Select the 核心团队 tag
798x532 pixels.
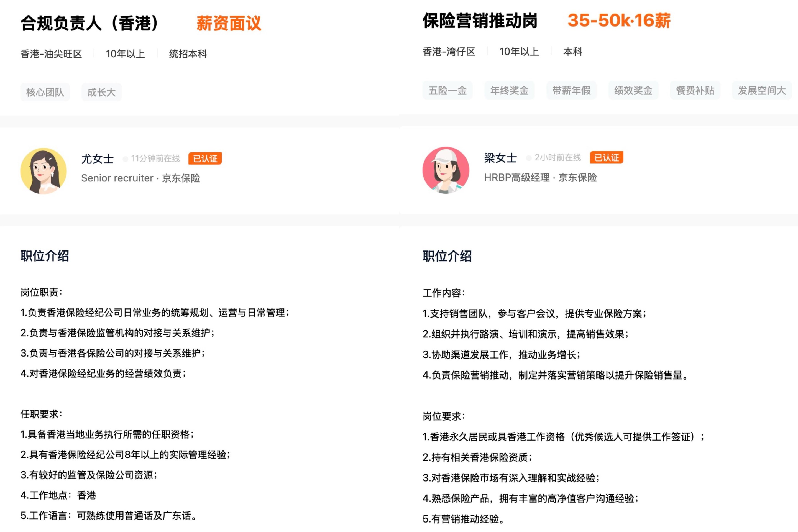click(x=45, y=92)
